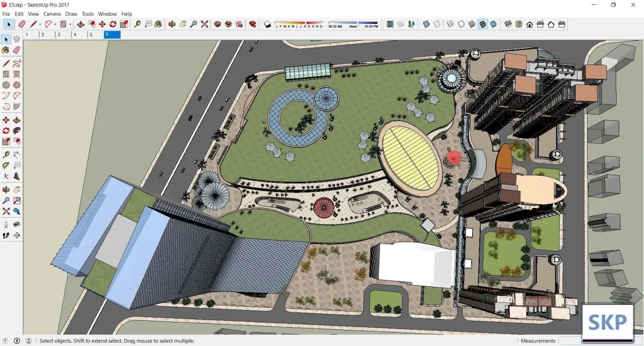Toggle X-Ray face style

426,24
